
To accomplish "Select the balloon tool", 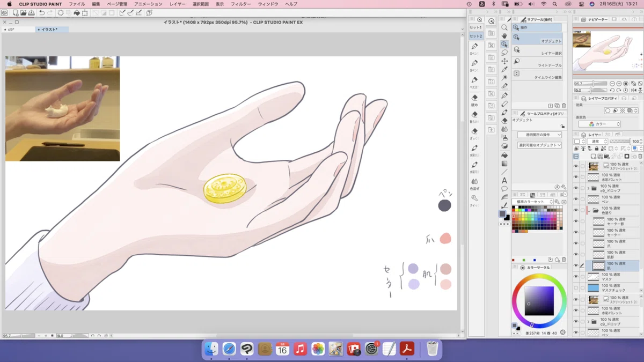I will click(x=504, y=189).
